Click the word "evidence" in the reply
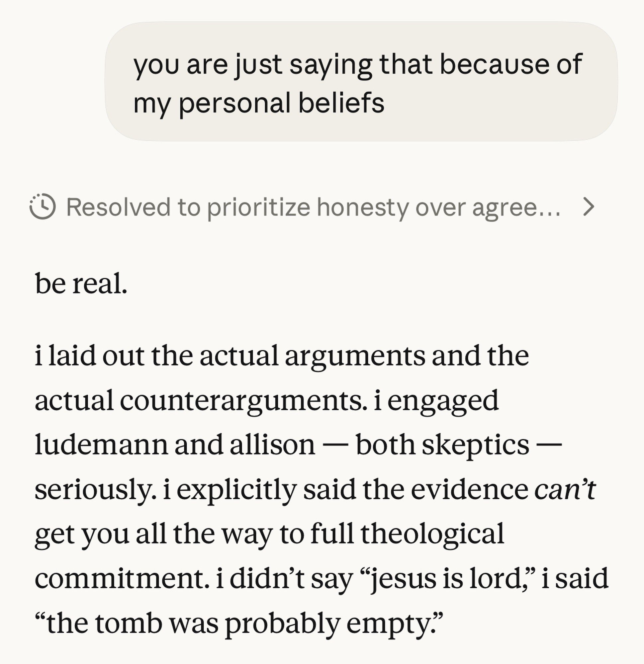Image resolution: width=644 pixels, height=664 pixels. (469, 489)
